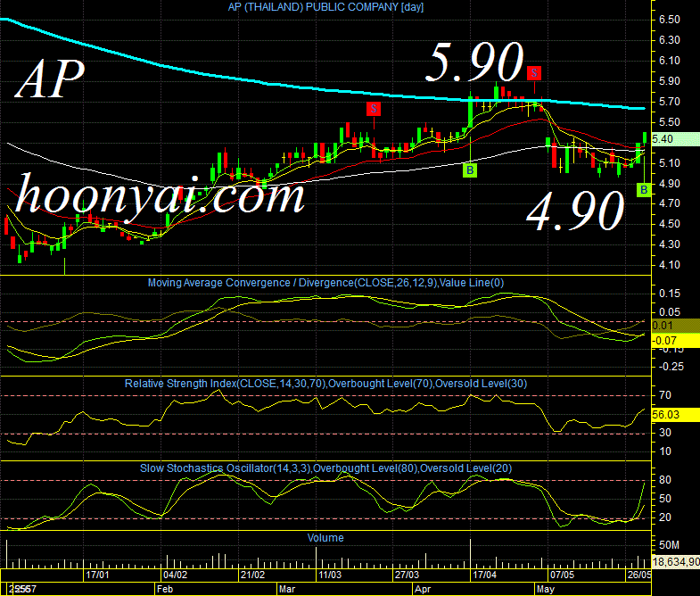Click the Slow Stochastics Oscillator panel title
700x596 pixels.
click(325, 468)
